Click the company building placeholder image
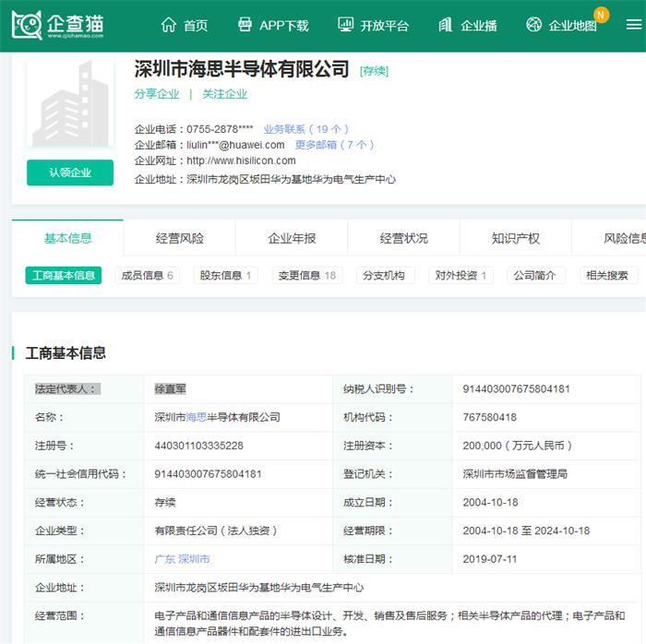 click(70, 103)
